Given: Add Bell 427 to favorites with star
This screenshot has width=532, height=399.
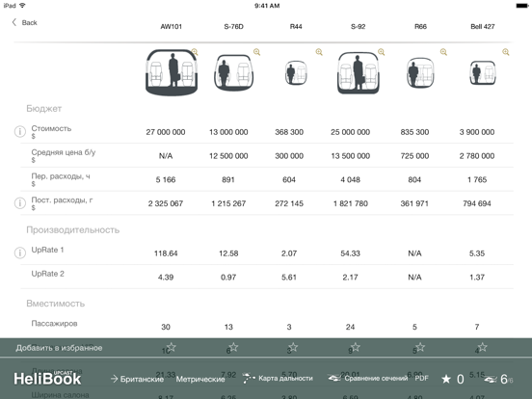Looking at the screenshot, I should [x=483, y=347].
